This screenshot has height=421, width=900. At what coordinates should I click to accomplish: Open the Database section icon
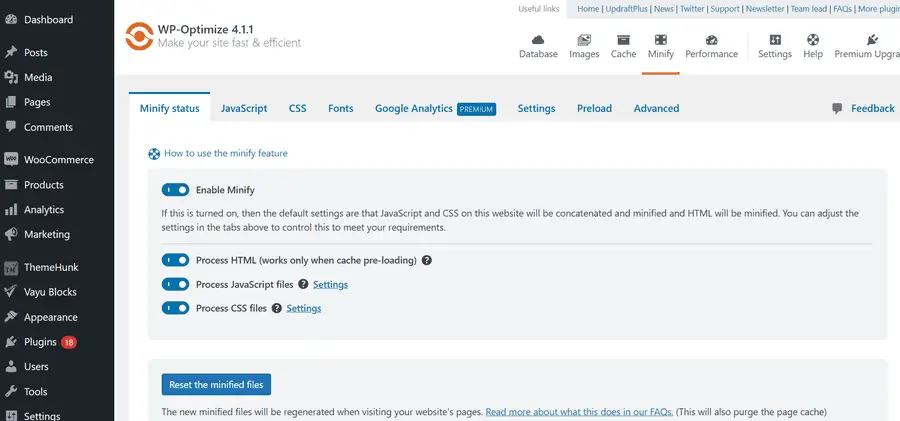538,40
